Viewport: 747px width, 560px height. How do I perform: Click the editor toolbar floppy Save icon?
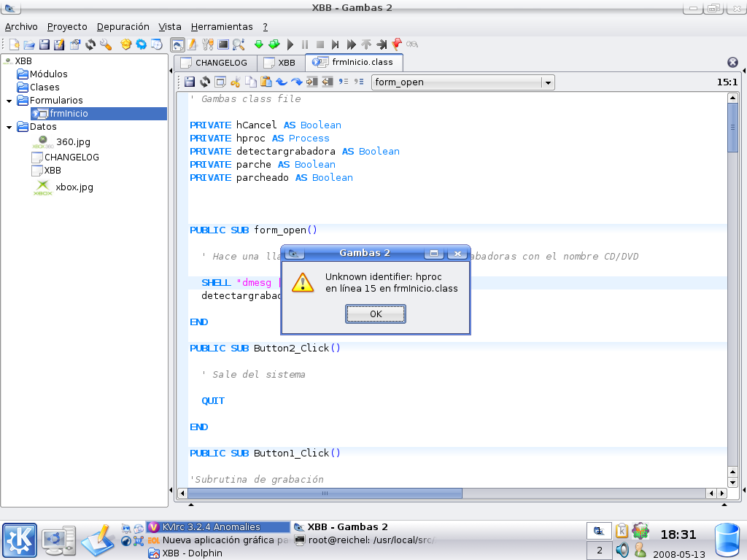pos(190,82)
